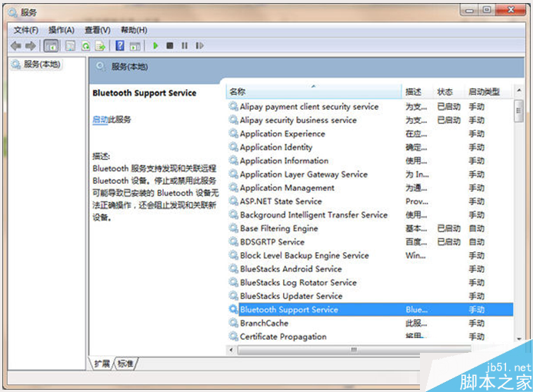Open the 操作(A) menu
The height and width of the screenshot is (392, 533).
coord(62,30)
